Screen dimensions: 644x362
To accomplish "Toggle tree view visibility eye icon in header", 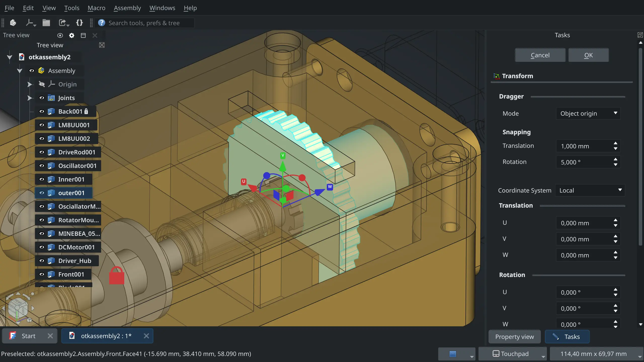I will 60,35.
